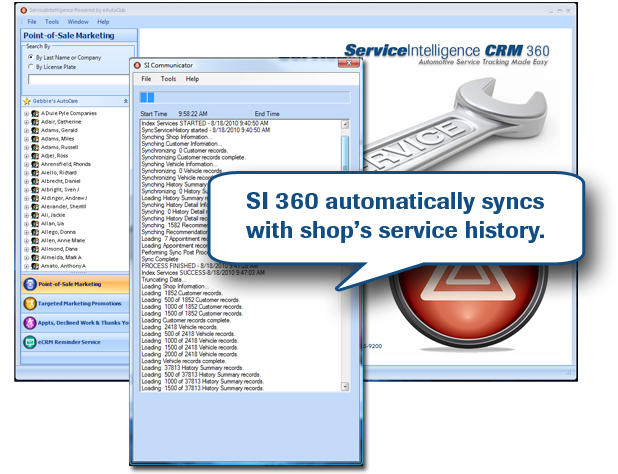Click customer icon beside Allen, Anne Marie
The image size is (618, 474).
click(x=35, y=241)
